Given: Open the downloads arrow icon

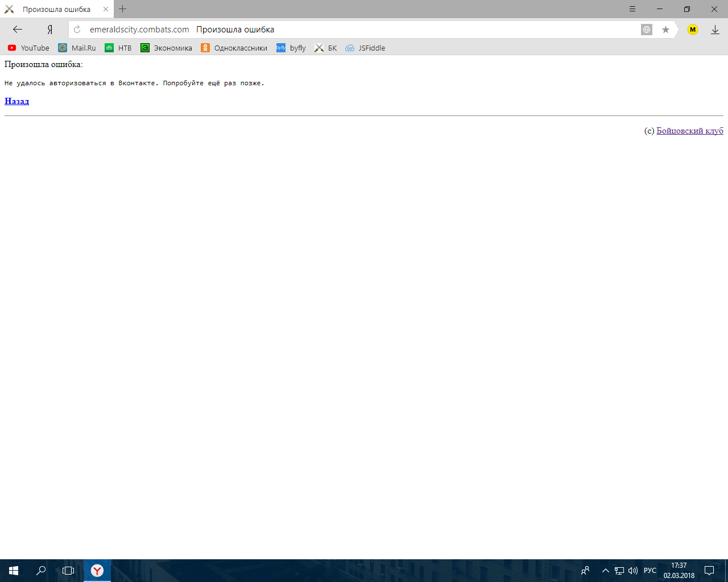Looking at the screenshot, I should pyautogui.click(x=715, y=30).
